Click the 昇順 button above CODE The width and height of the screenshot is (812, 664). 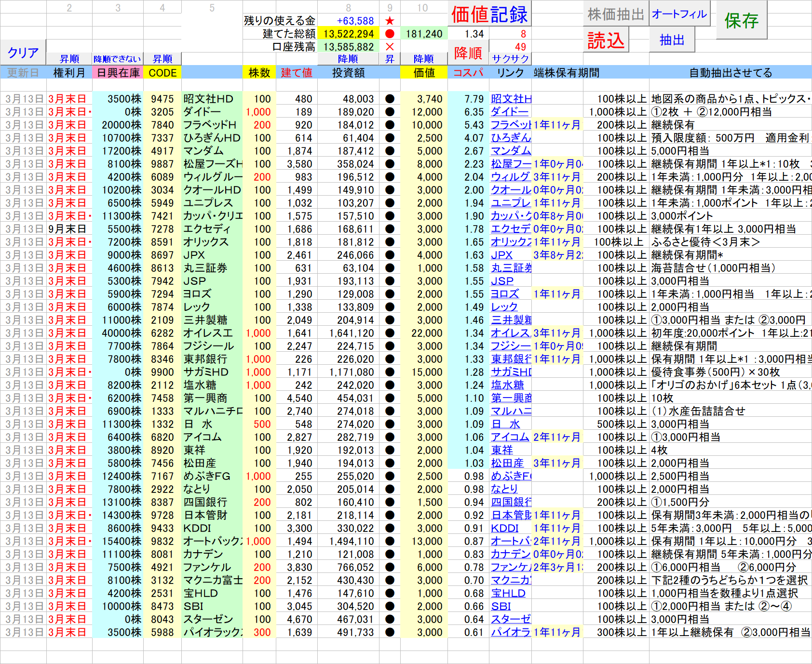coord(162,59)
